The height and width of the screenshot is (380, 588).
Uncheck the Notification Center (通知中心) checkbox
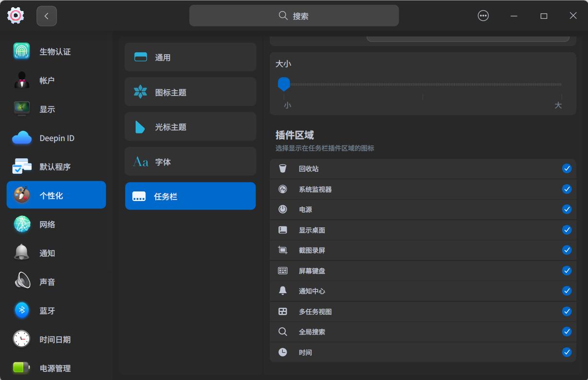coord(567,291)
